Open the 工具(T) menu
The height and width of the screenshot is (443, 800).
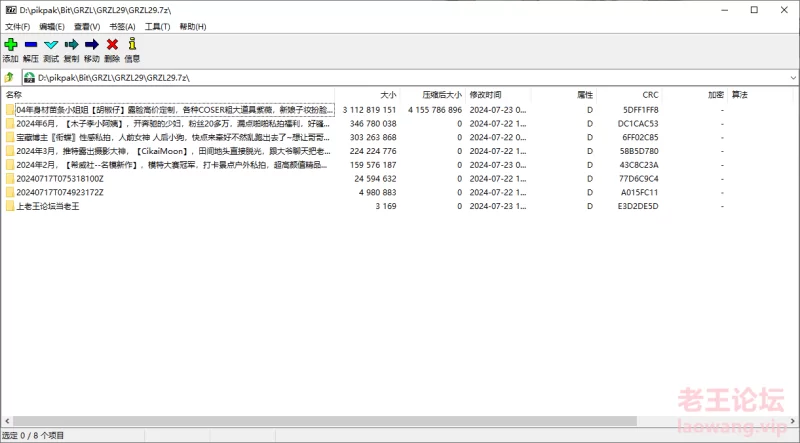pyautogui.click(x=157, y=27)
